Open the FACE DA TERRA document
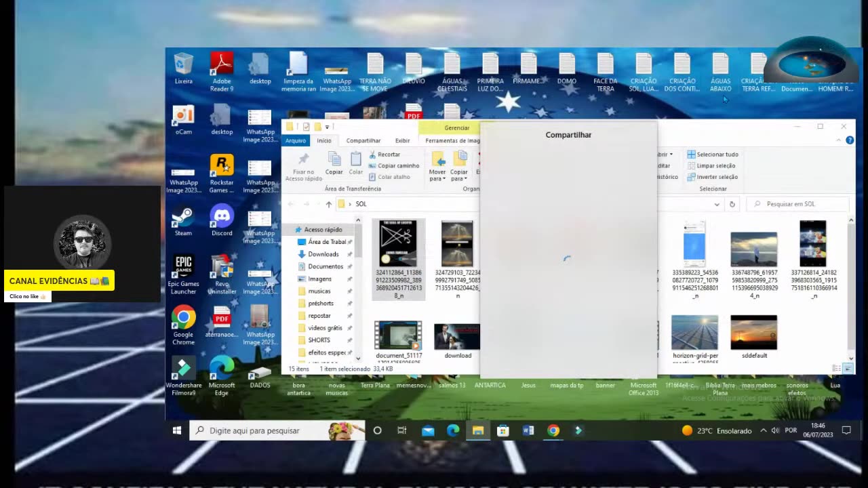 point(606,72)
